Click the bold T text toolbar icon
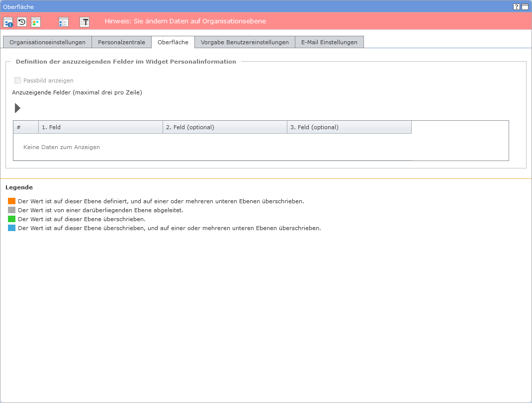The width and height of the screenshot is (532, 403). click(x=85, y=22)
